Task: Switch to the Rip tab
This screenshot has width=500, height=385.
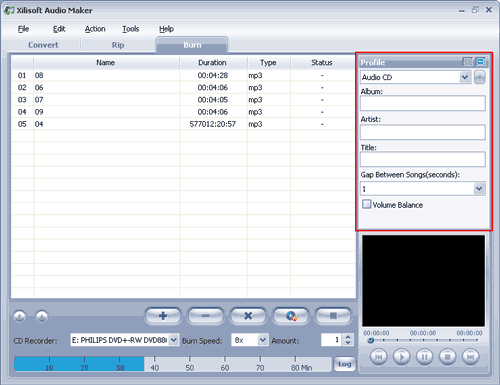Action: click(x=118, y=45)
